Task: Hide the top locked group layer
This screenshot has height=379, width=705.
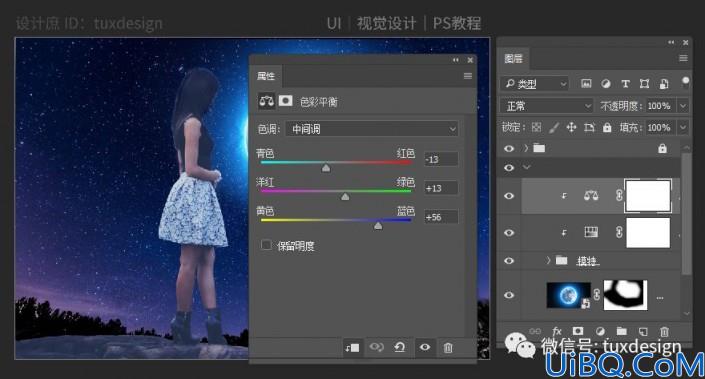Action: pos(509,148)
